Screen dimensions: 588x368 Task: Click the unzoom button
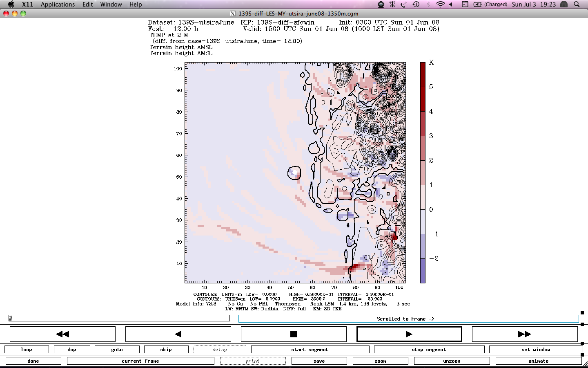point(452,361)
